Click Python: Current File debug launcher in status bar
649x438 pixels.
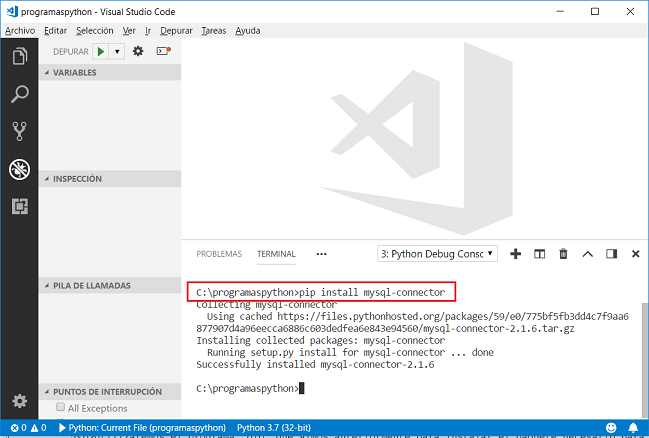[142, 428]
